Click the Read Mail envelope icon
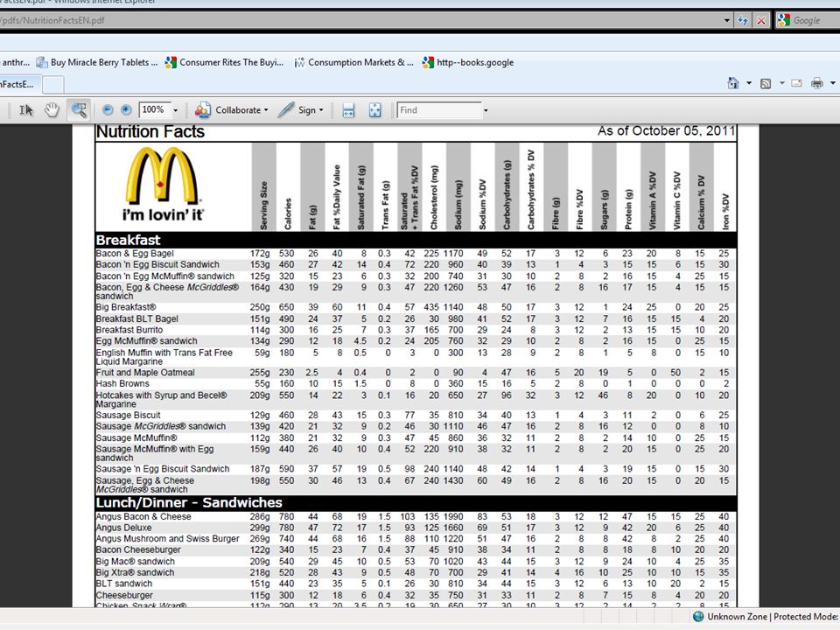This screenshot has height=630, width=840. pos(796,83)
